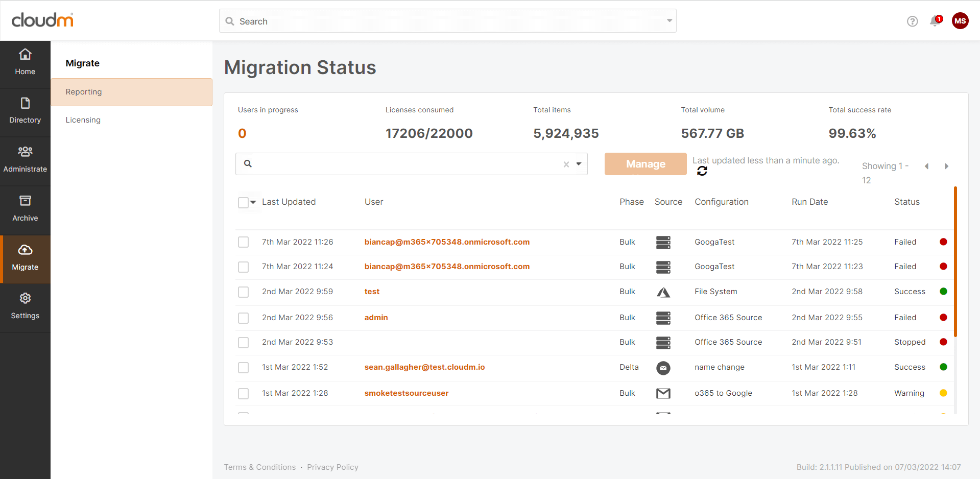This screenshot has height=479, width=980.
Task: Open the MS user avatar menu
Action: tap(960, 21)
